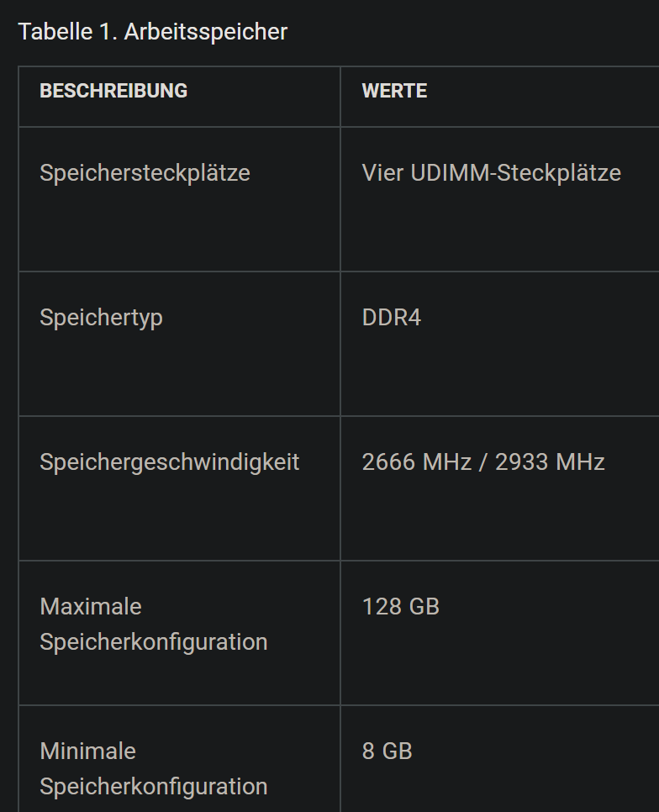Select the "8 GB" minimum memory value
Image resolution: width=659 pixels, height=812 pixels.
(387, 751)
